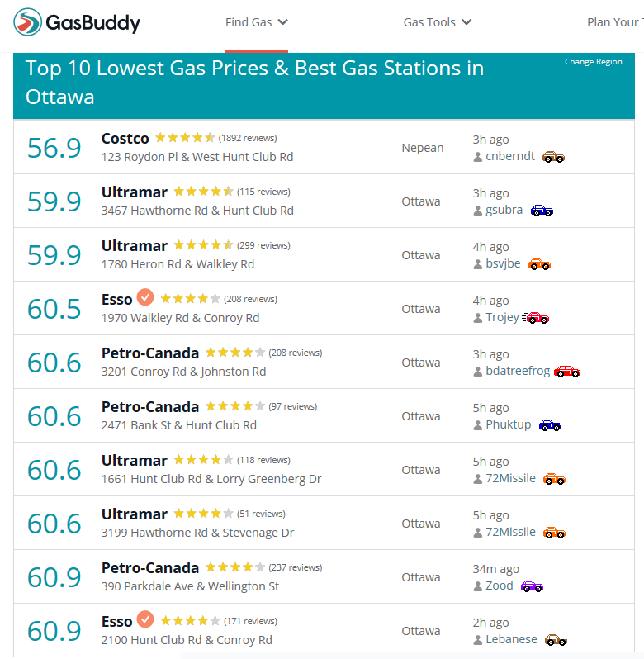Click the red speeding car icon beside Trojey
This screenshot has height=659, width=644.
tap(536, 318)
